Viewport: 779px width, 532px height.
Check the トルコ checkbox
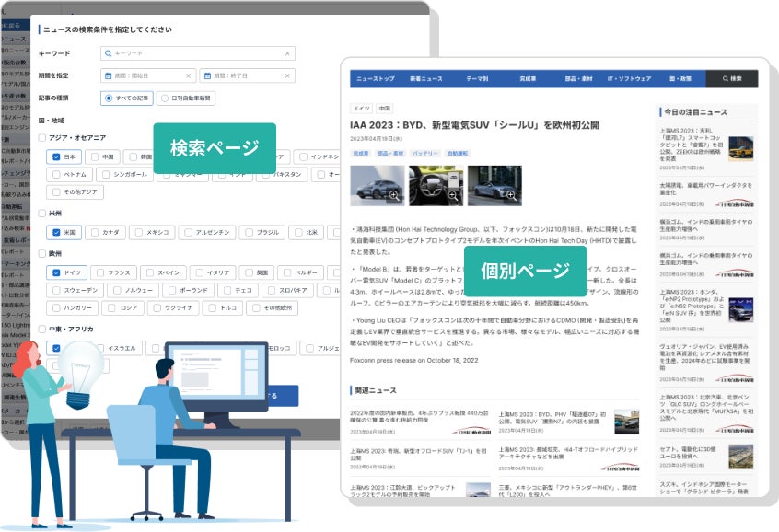212,308
